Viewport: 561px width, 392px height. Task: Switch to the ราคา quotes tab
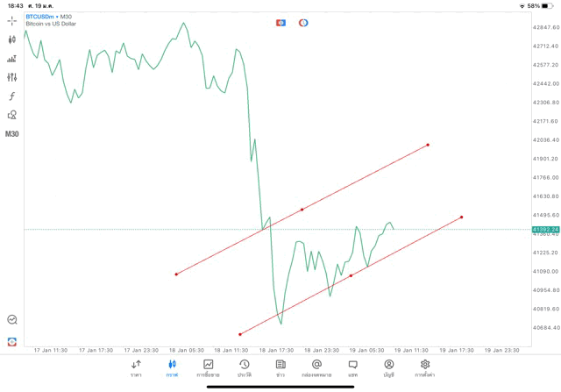click(x=136, y=367)
